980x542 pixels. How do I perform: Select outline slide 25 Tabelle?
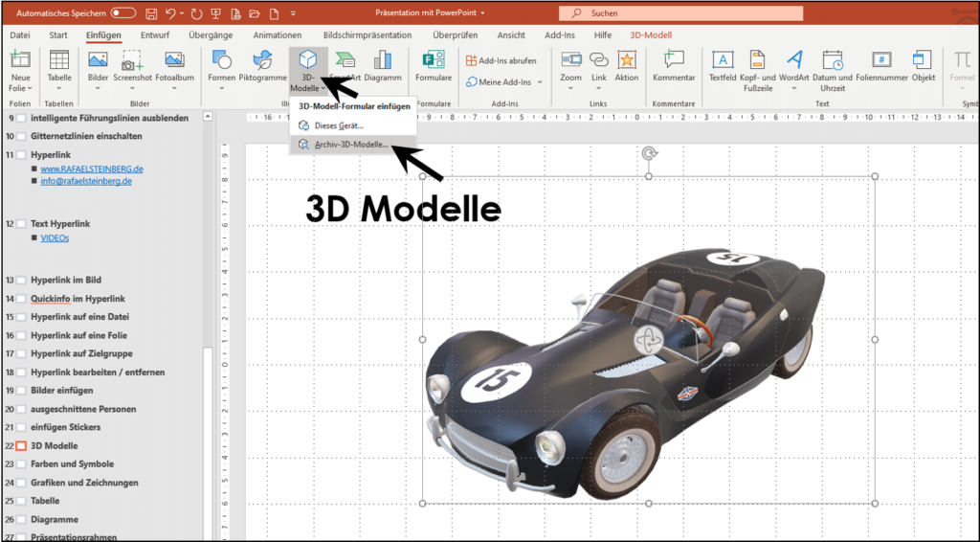pos(45,501)
